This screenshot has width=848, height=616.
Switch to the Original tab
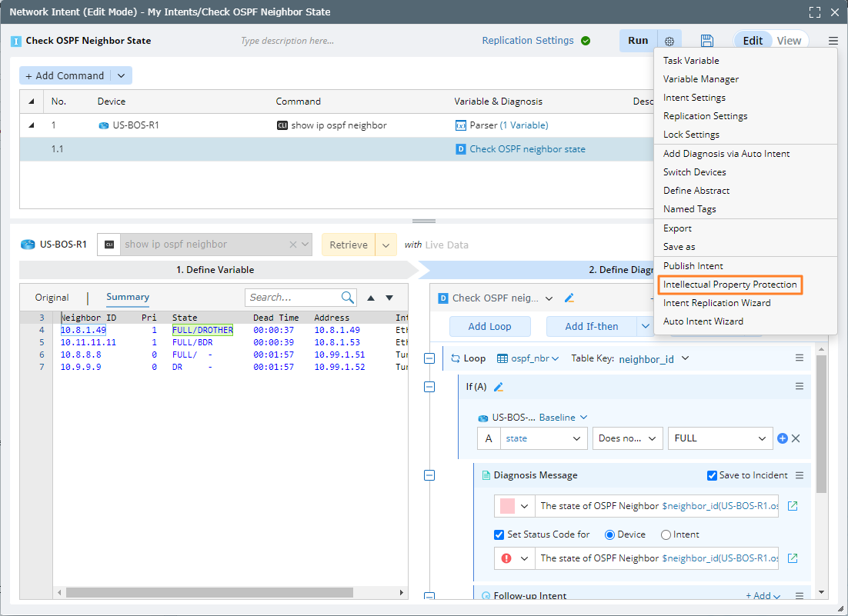pos(52,298)
